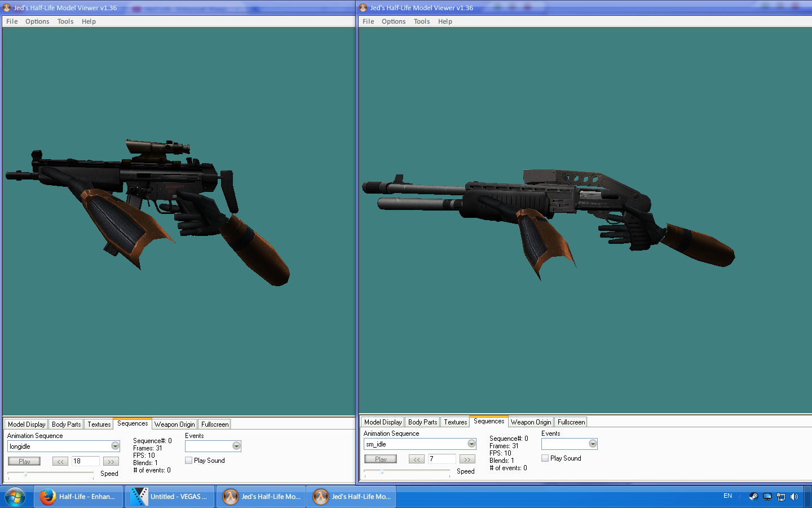Enable Play Sound checkbox in right viewer

click(545, 458)
